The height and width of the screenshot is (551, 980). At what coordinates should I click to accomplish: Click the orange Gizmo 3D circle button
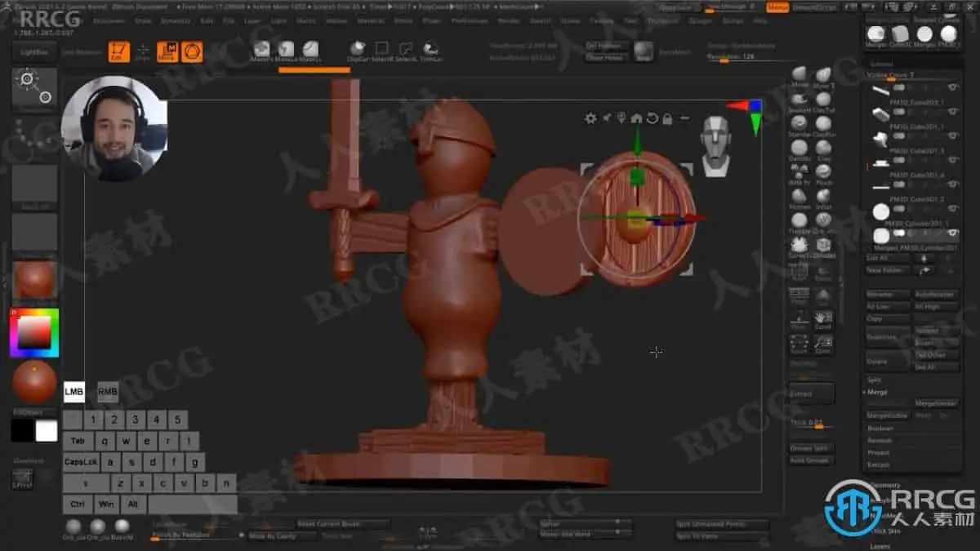pos(192,52)
